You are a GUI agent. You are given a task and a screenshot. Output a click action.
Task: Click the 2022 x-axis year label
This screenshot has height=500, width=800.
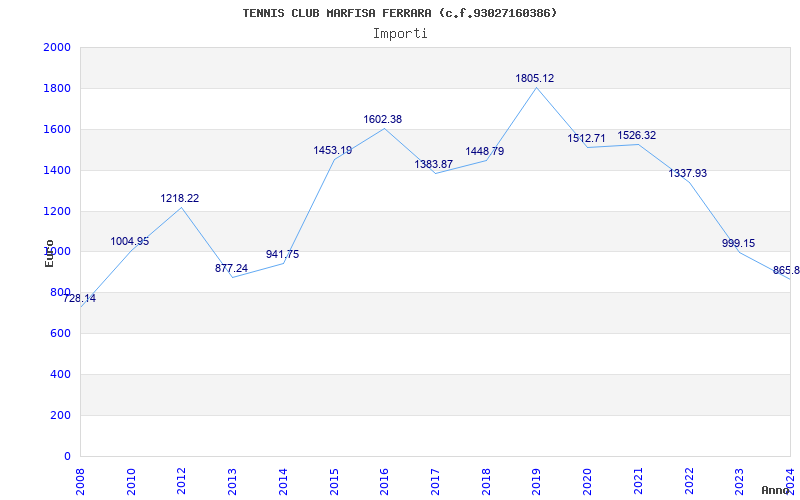click(689, 481)
